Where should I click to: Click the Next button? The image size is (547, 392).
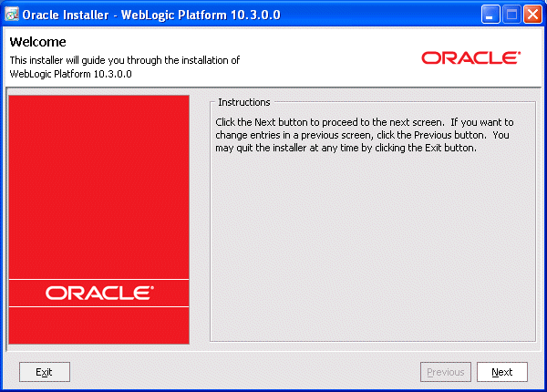pyautogui.click(x=502, y=372)
